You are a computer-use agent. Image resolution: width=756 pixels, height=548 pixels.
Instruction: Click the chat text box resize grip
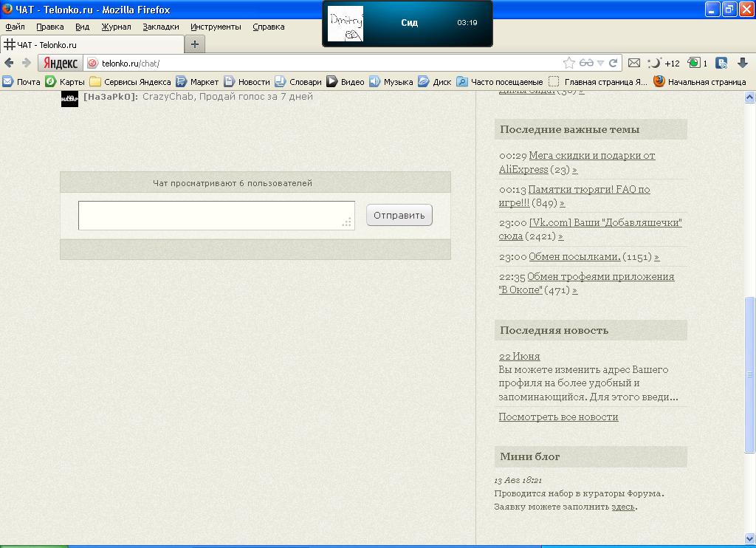click(x=347, y=222)
